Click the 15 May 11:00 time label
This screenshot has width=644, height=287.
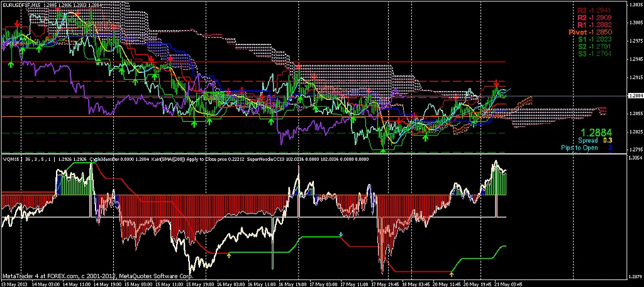tap(170, 283)
